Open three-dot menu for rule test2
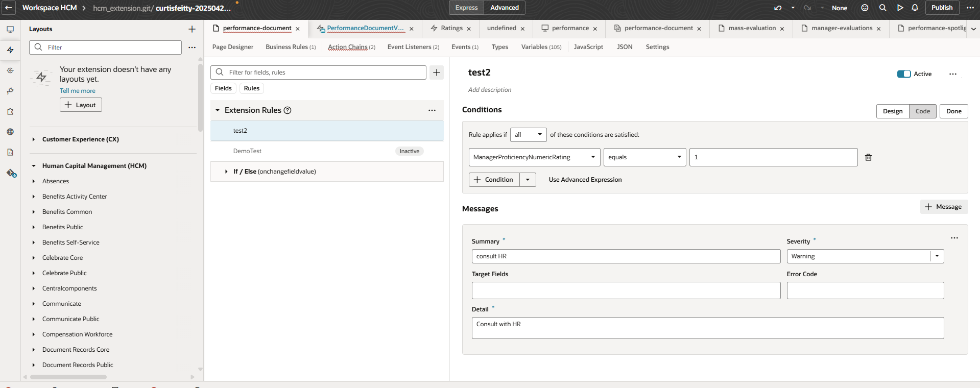This screenshot has width=980, height=388. tap(953, 74)
